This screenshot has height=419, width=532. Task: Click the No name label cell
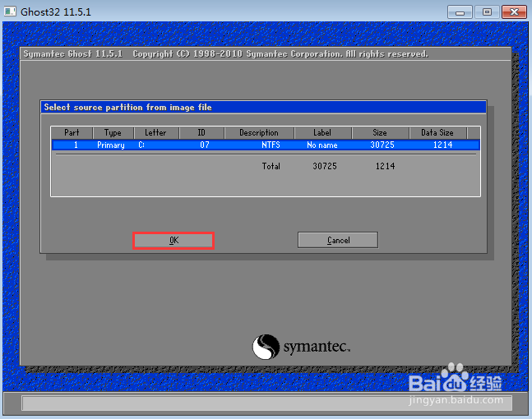(322, 145)
